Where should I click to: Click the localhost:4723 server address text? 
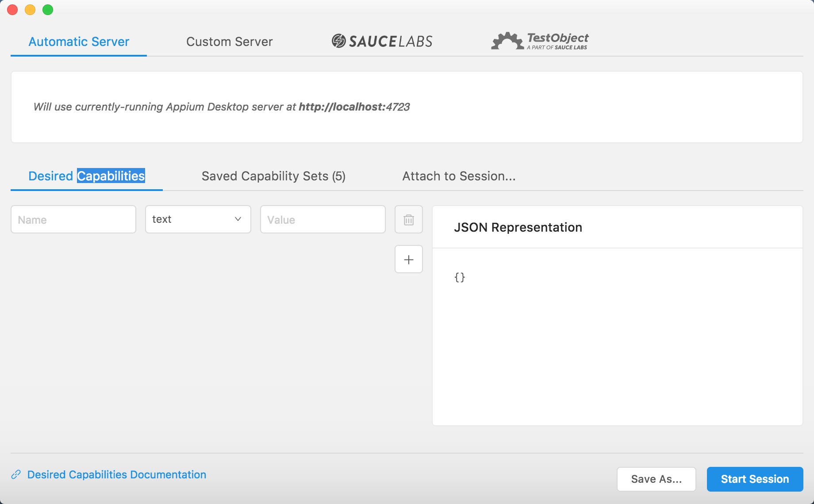tap(354, 107)
